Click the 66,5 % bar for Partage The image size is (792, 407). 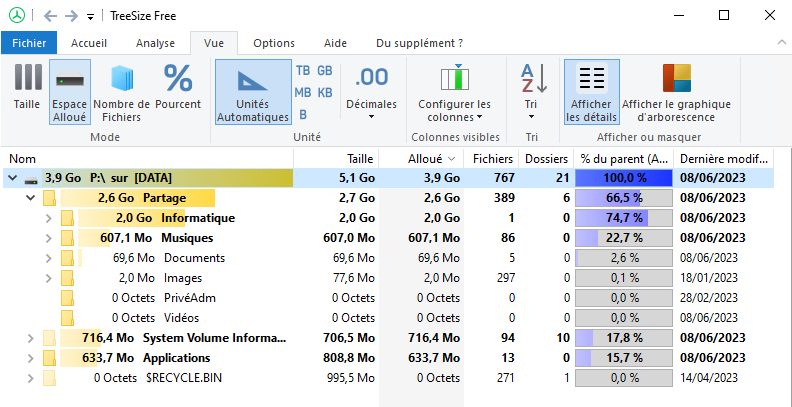623,198
